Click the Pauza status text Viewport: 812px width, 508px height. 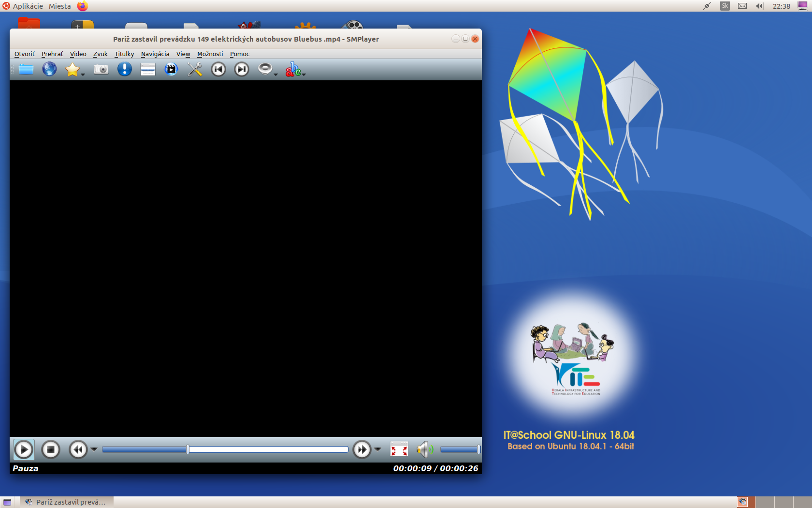25,468
